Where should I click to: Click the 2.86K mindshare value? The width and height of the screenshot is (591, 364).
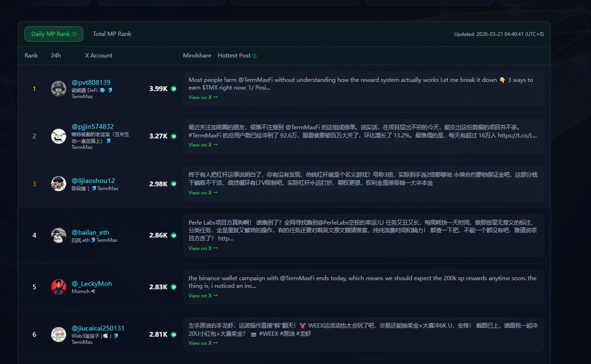tap(159, 235)
